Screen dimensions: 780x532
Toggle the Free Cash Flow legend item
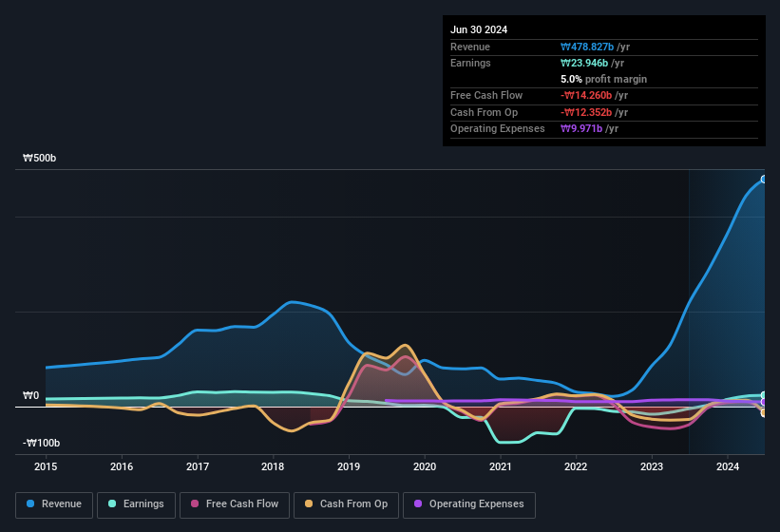click(234, 504)
